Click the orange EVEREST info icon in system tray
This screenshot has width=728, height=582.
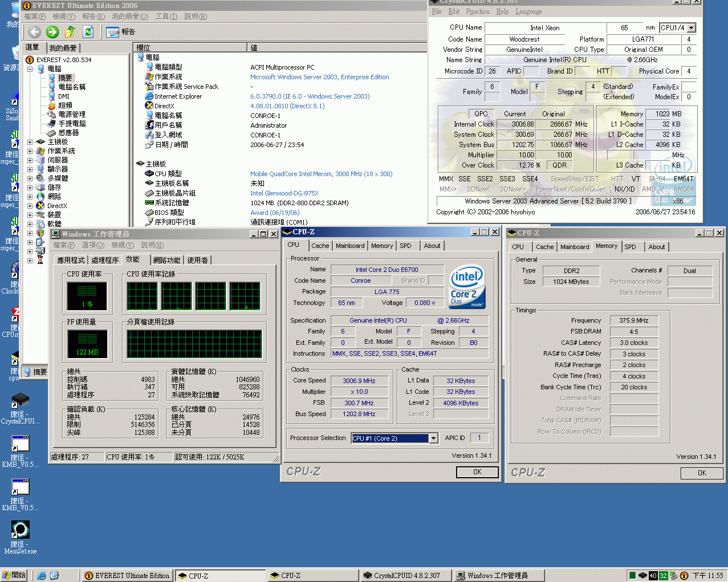tap(684, 576)
